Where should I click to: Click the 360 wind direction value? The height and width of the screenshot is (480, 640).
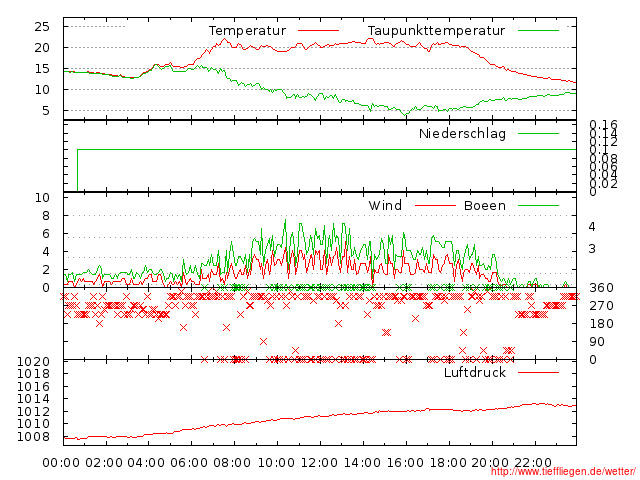[x=601, y=288]
